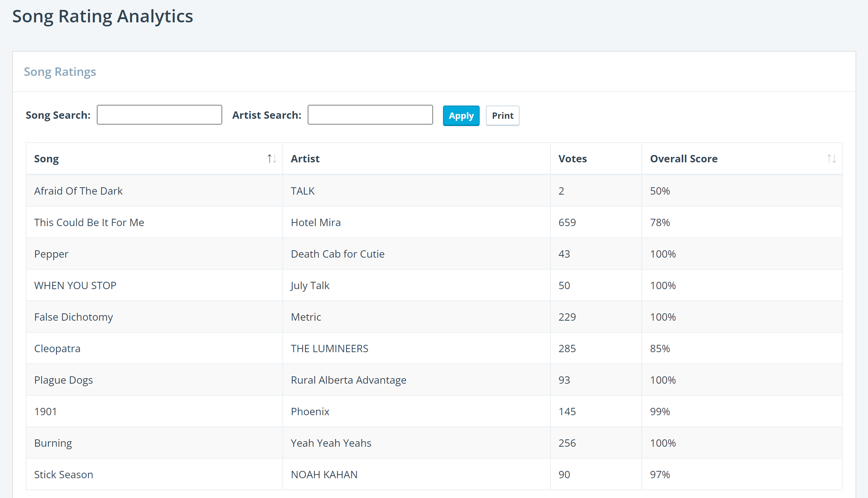This screenshot has height=498, width=868.
Task: Click artist Phoenix
Action: (x=310, y=412)
